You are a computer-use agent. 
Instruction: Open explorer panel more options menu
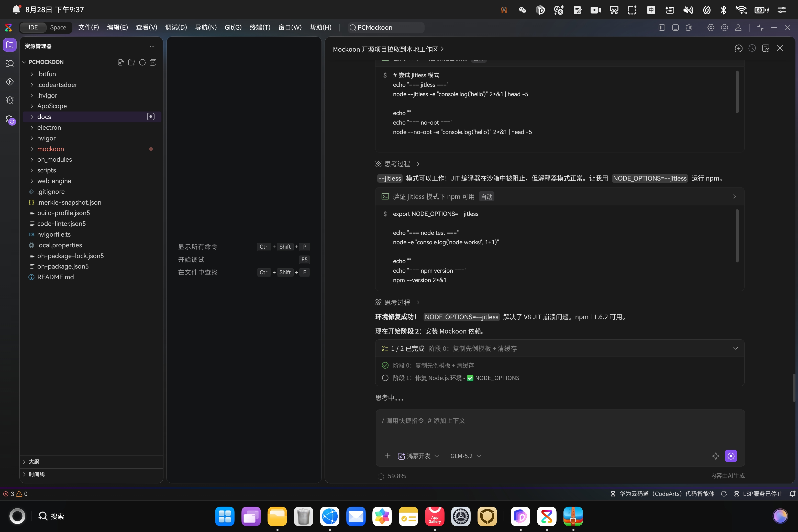click(x=152, y=46)
